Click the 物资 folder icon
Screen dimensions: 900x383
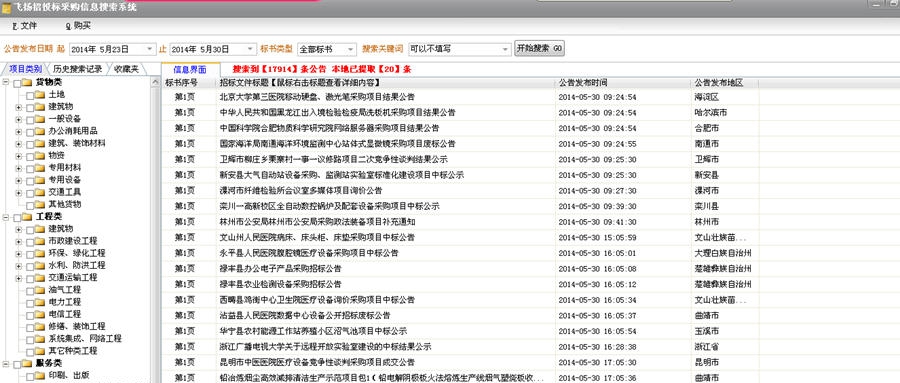40,156
